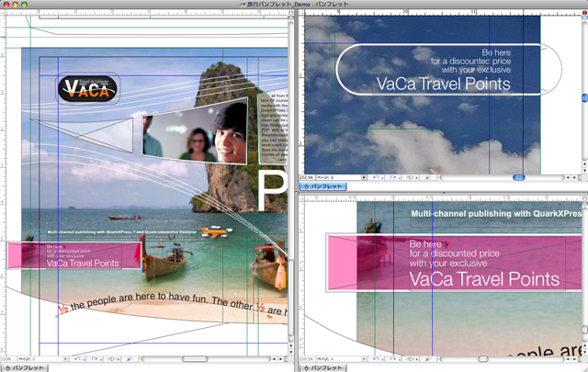
Task: Open page popup arrow in top-right pane
Action: (364, 177)
